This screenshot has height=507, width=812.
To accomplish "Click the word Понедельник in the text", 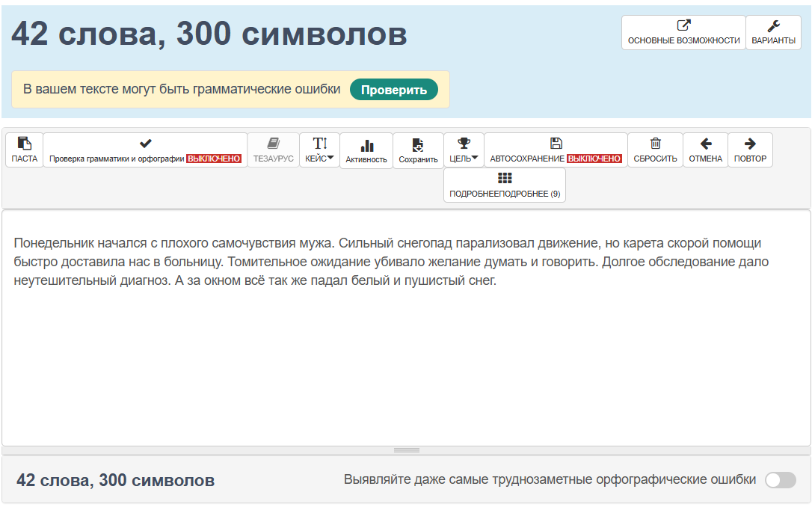I will pyautogui.click(x=53, y=243).
